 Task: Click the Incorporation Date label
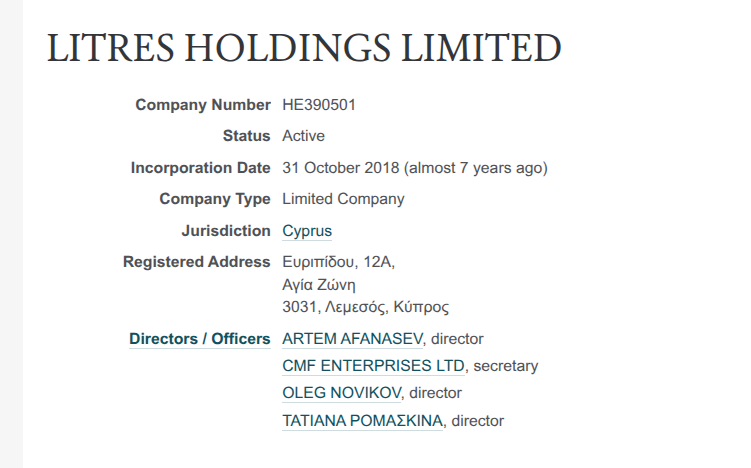[200, 168]
